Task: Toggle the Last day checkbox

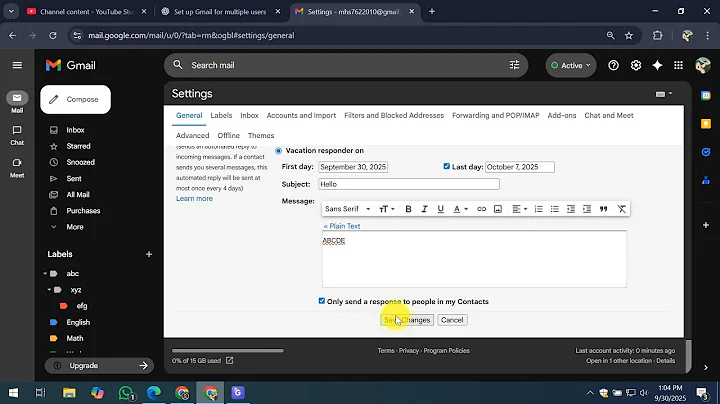Action: tap(446, 166)
